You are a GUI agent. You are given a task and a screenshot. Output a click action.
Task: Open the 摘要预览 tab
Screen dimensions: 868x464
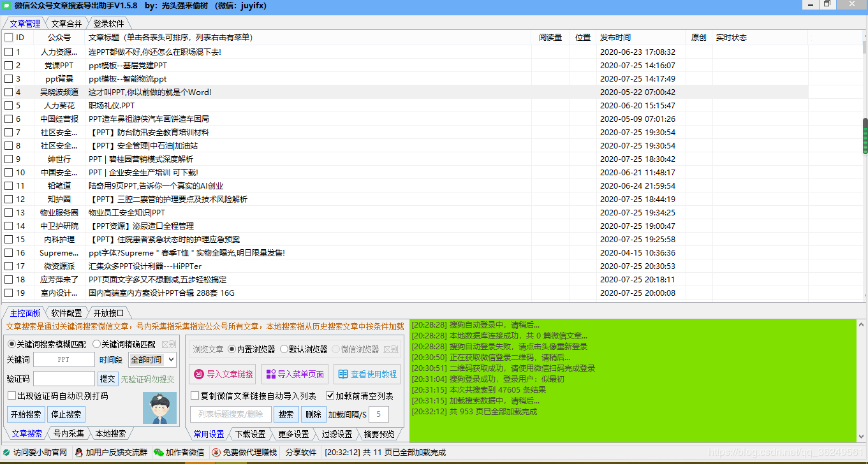pyautogui.click(x=379, y=434)
